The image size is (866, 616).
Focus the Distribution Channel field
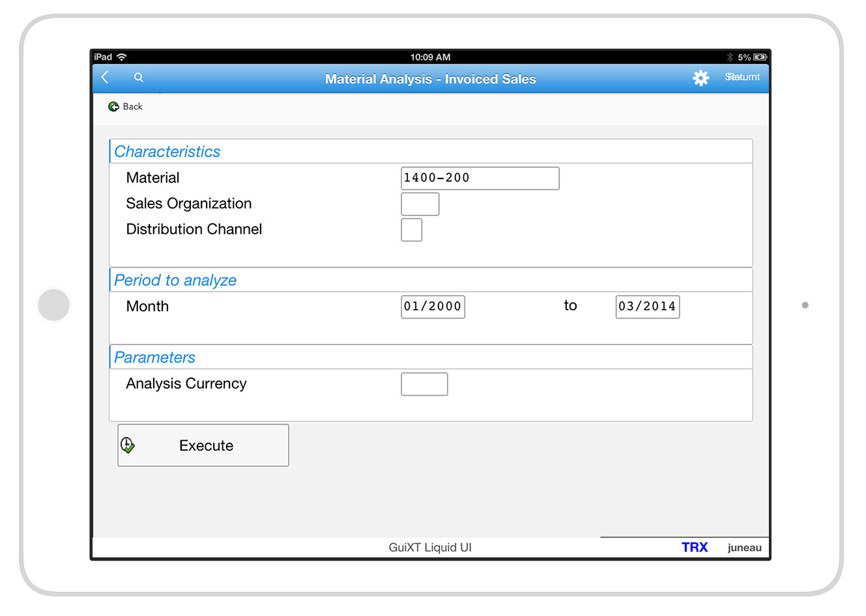click(411, 230)
